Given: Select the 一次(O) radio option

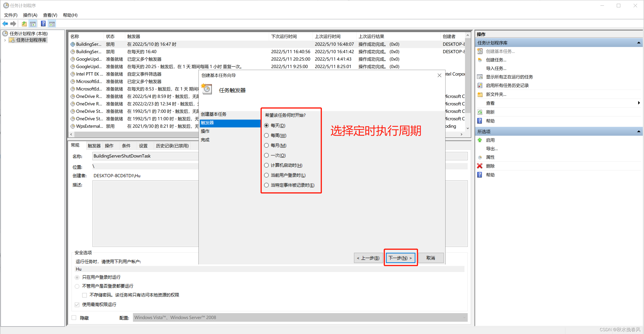Looking at the screenshot, I should [x=266, y=155].
